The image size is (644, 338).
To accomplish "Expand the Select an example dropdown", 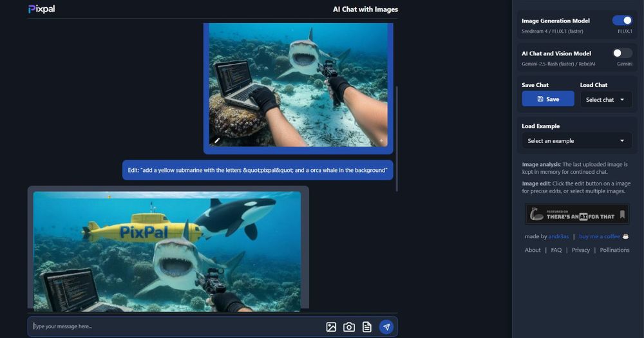I will [x=576, y=141].
